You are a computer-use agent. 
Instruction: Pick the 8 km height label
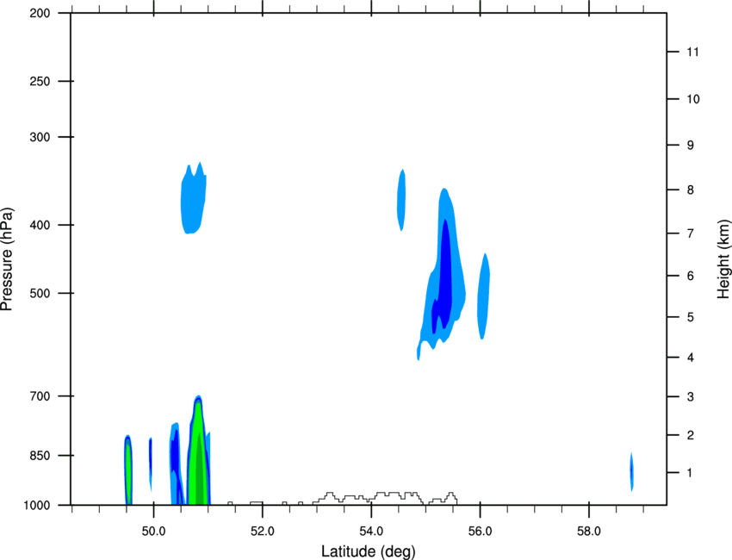(691, 190)
